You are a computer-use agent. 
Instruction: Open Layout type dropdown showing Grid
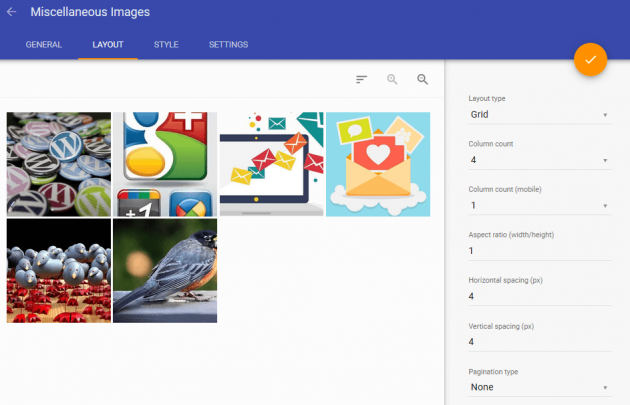(540, 115)
